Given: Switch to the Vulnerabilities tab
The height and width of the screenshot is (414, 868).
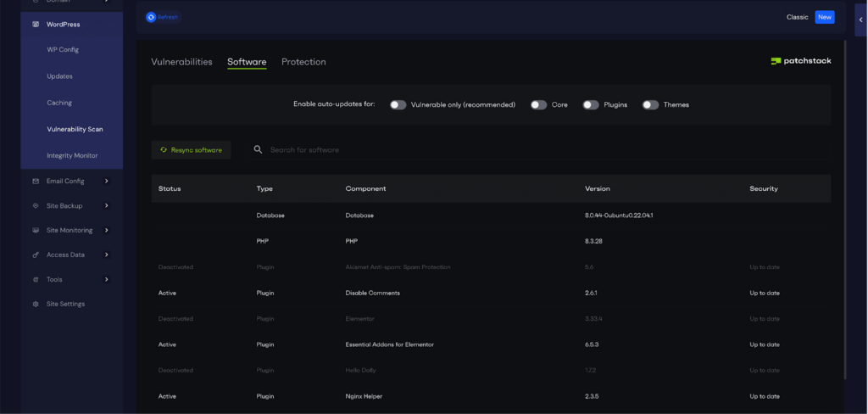Looking at the screenshot, I should pyautogui.click(x=181, y=62).
